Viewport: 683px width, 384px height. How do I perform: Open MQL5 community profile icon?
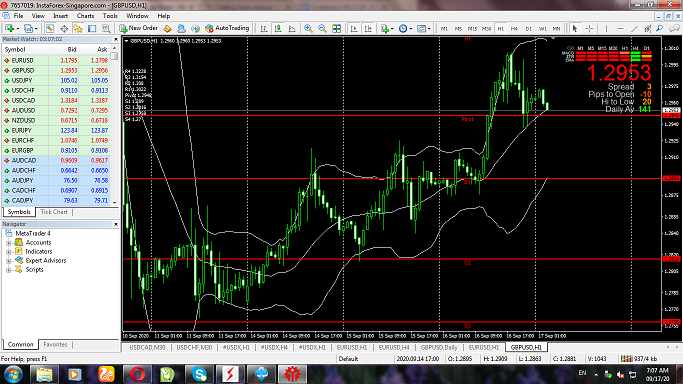[181, 28]
